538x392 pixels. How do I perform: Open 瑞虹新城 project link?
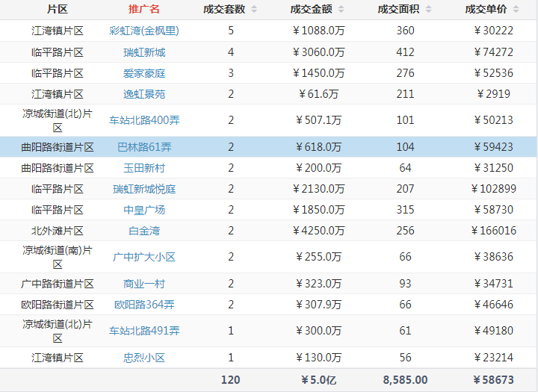(x=144, y=52)
